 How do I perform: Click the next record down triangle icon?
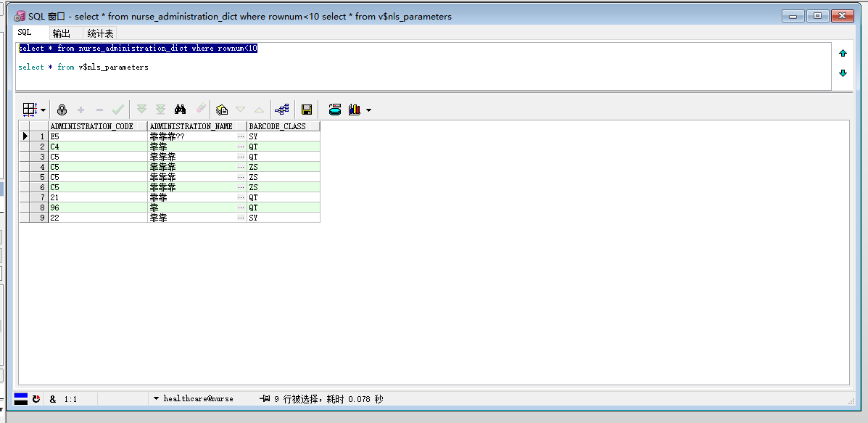pos(240,110)
